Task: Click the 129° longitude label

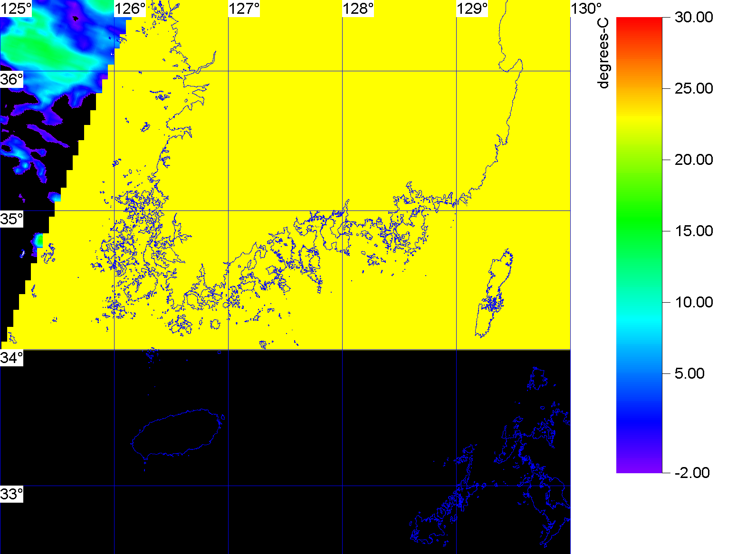Action: coord(472,9)
